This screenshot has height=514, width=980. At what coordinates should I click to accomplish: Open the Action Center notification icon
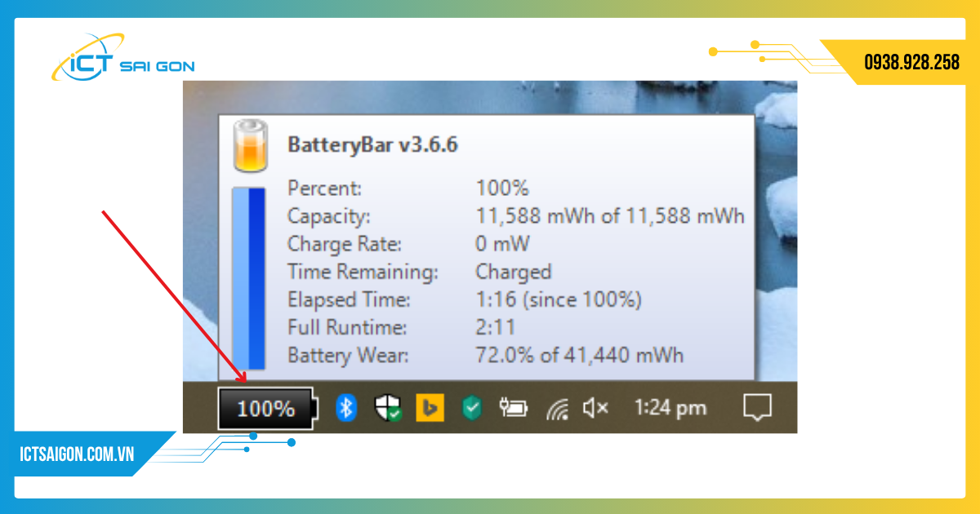(757, 408)
